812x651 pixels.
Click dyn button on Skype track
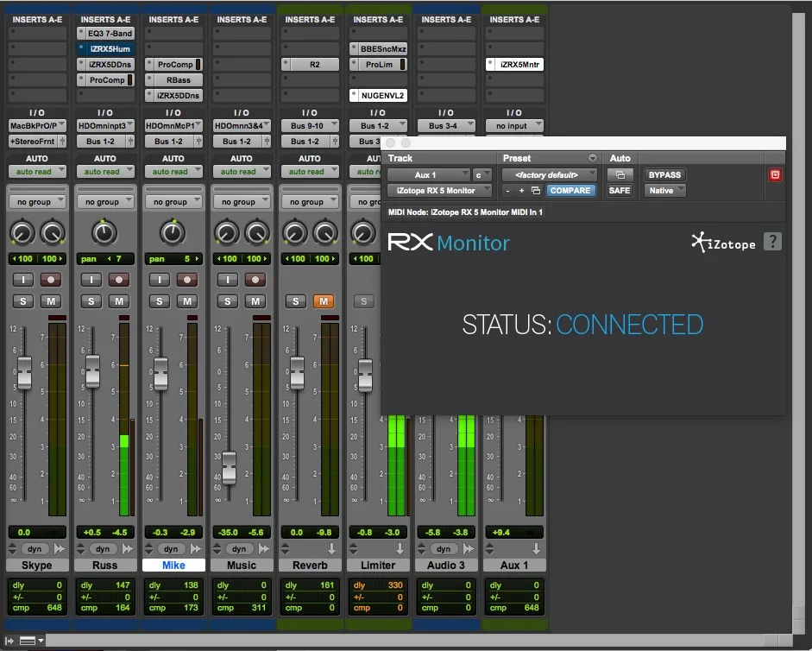[35, 548]
